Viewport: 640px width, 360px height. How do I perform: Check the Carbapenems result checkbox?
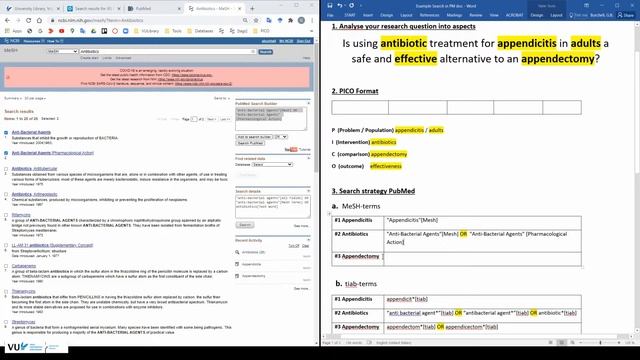6,266
